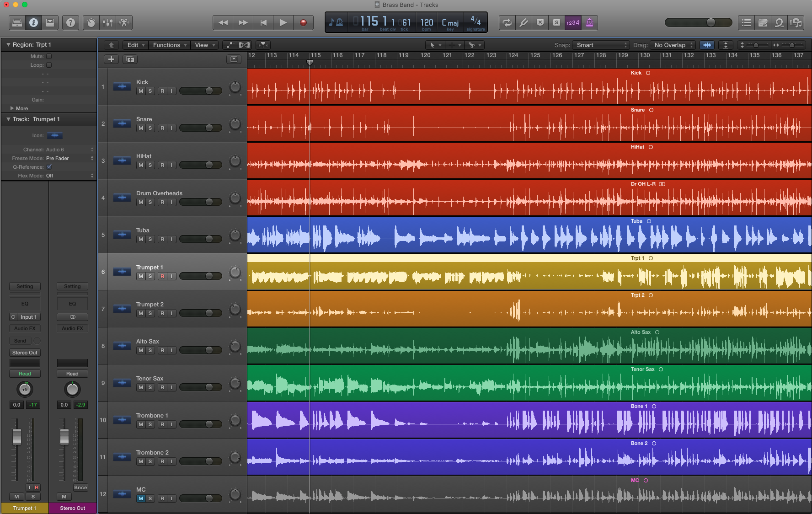
Task: Click EQ on the Trumpet 1 strip
Action: point(25,304)
